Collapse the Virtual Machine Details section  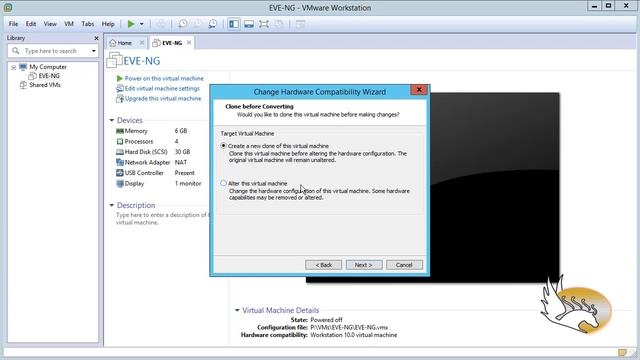pyautogui.click(x=237, y=310)
